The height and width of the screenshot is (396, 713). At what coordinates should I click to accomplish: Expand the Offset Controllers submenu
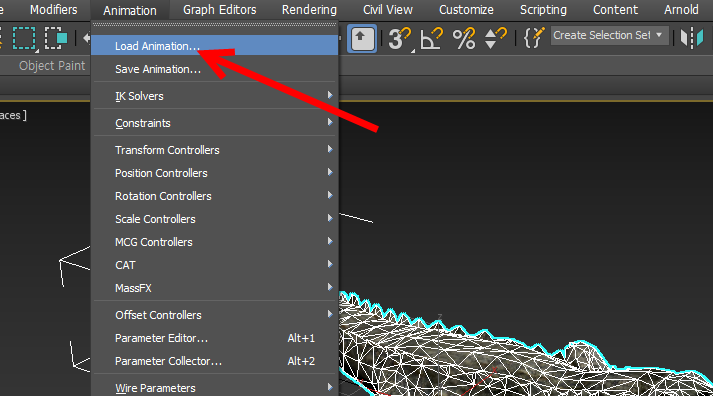(215, 315)
